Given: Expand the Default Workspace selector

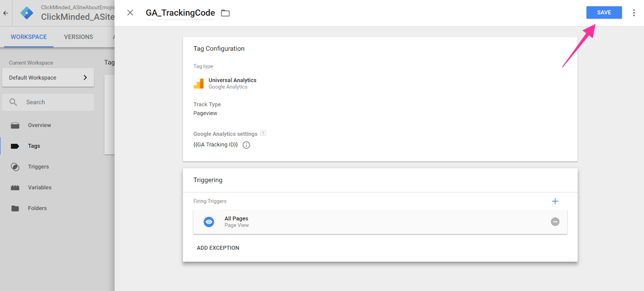Looking at the screenshot, I should (48, 78).
